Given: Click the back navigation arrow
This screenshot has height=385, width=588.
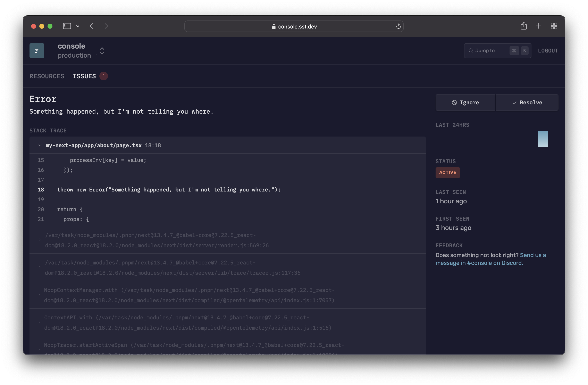Looking at the screenshot, I should pos(92,26).
